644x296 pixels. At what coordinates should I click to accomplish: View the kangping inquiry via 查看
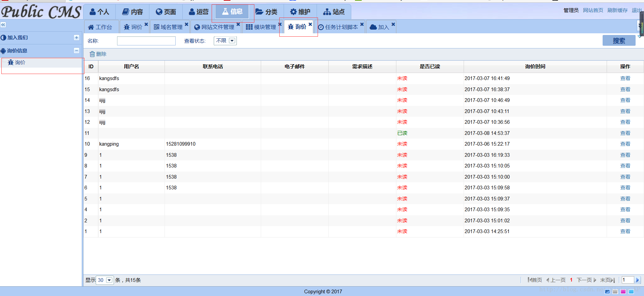tap(625, 144)
